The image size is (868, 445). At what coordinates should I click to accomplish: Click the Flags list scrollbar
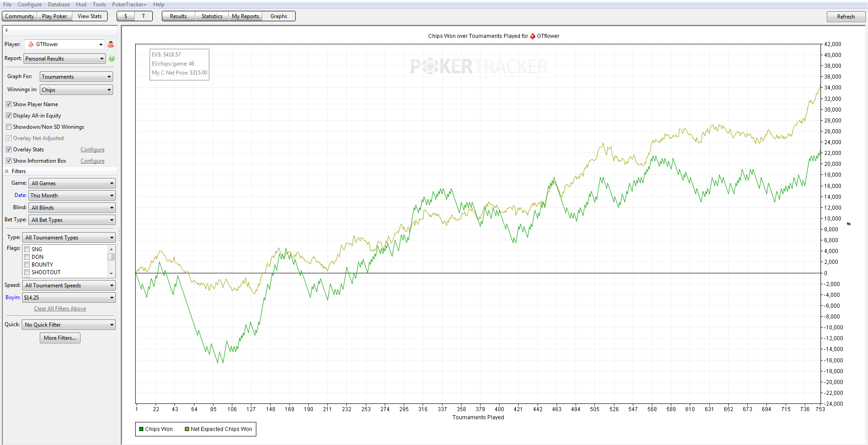click(111, 257)
